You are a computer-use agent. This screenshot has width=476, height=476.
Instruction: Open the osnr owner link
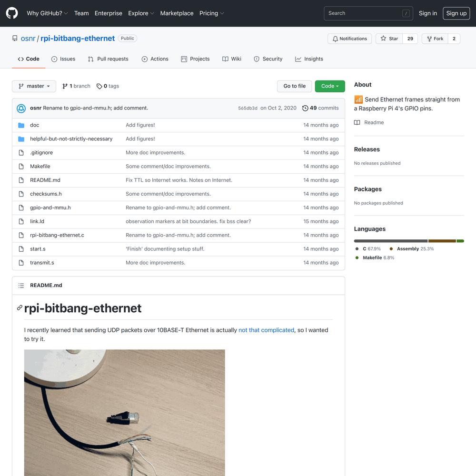tap(28, 39)
